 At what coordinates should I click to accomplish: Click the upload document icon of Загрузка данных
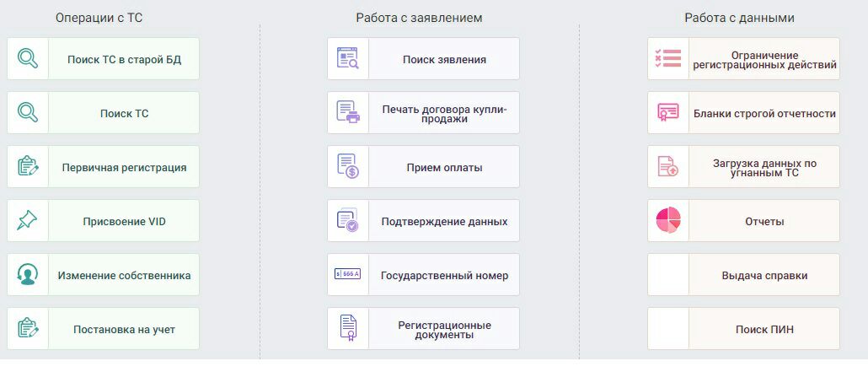coord(667,166)
